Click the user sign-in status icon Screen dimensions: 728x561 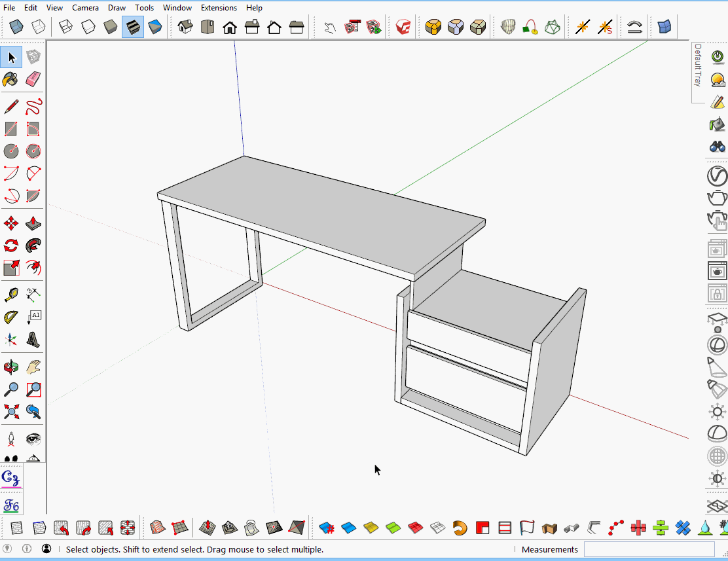pos(46,549)
